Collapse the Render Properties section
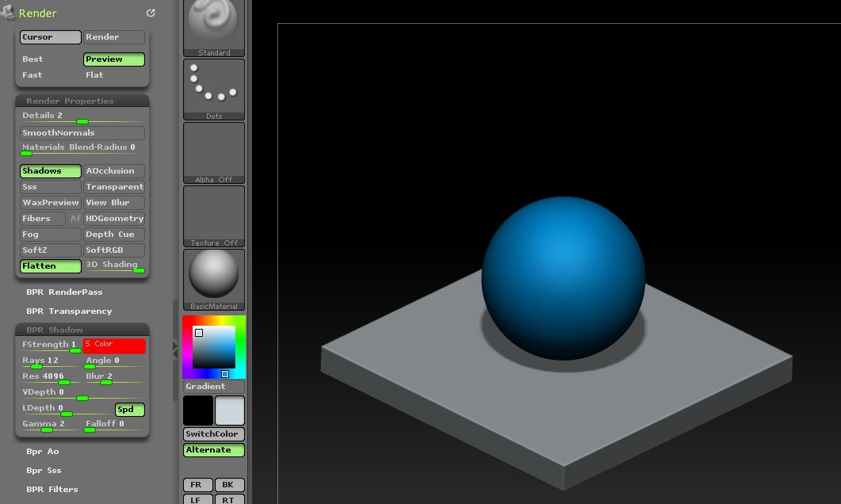This screenshot has height=504, width=841. coord(82,101)
